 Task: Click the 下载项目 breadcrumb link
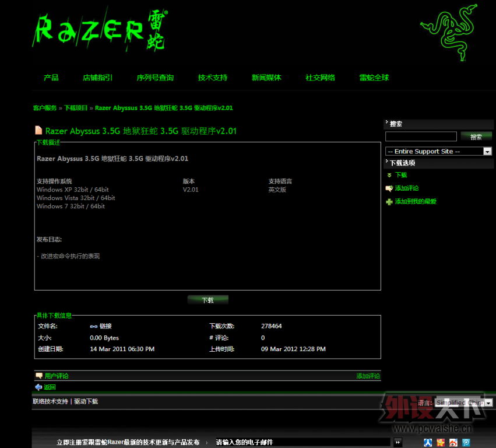pos(76,108)
